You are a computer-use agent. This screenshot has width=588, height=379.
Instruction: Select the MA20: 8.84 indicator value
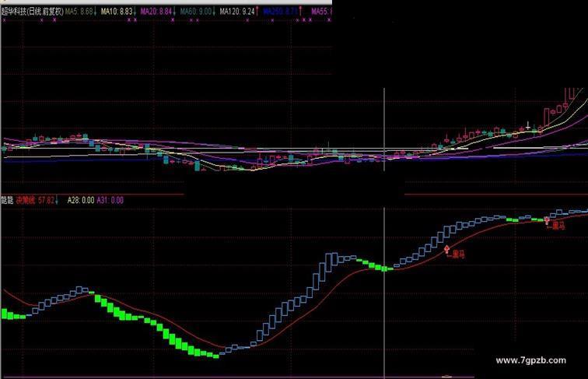pos(158,12)
